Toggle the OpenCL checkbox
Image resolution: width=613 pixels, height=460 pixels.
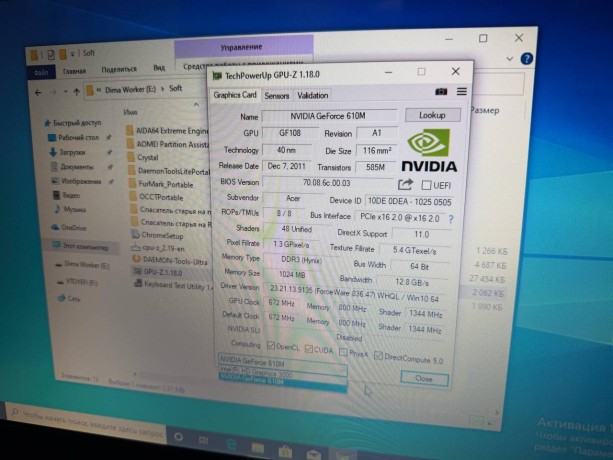click(271, 345)
